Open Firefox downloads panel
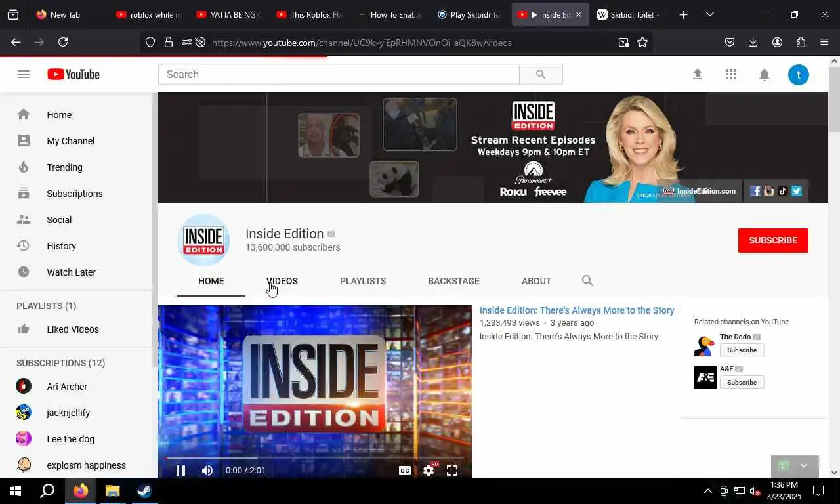The image size is (840, 504). (753, 42)
